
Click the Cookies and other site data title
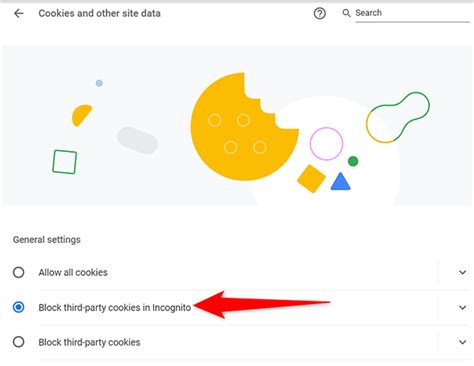click(99, 13)
